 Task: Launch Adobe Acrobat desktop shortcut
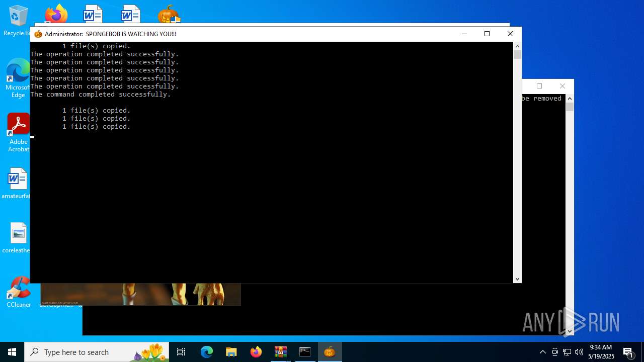point(18,132)
